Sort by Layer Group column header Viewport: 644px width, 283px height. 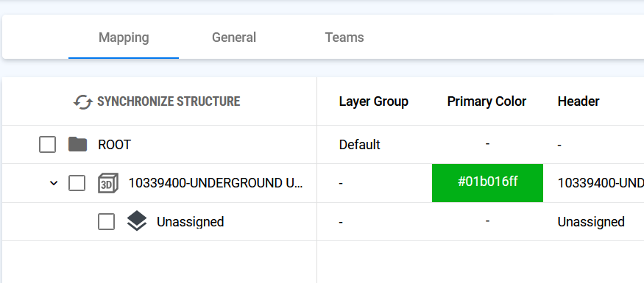[x=374, y=101]
